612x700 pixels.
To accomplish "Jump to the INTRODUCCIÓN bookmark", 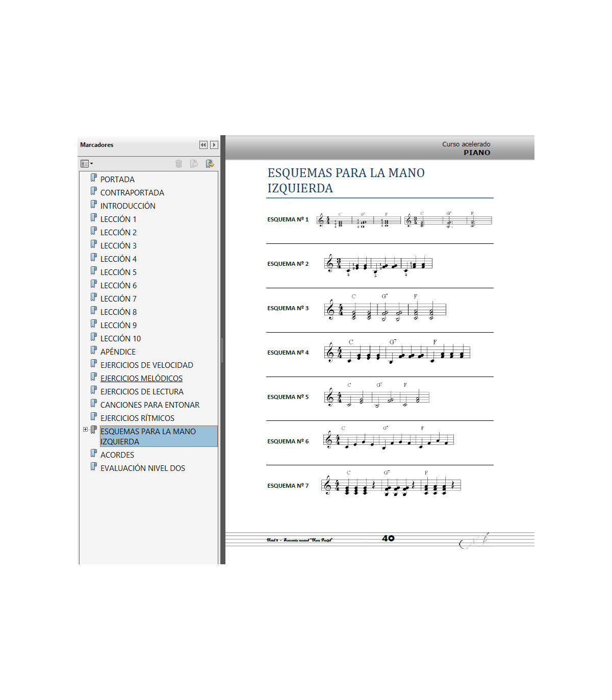I will [x=128, y=206].
